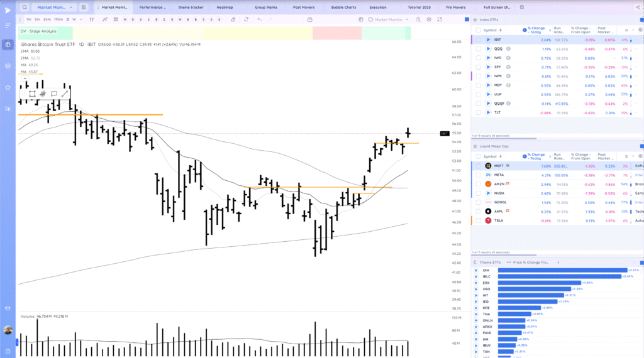Click the star icon in left sidebar

pos(8,87)
